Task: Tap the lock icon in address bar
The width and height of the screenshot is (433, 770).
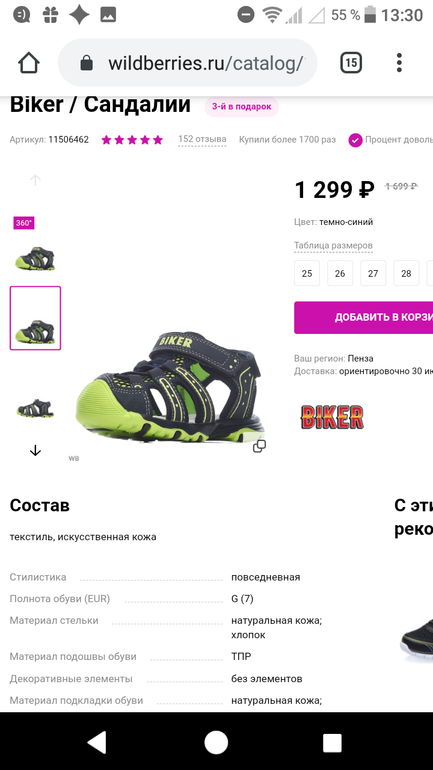Action: click(x=86, y=63)
